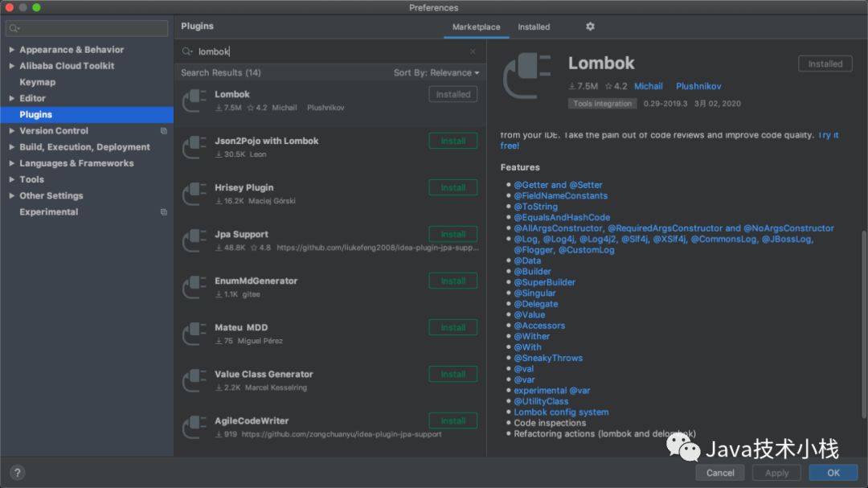The height and width of the screenshot is (488, 868).
Task: Click the plugin search magnifier icon
Action: click(187, 51)
